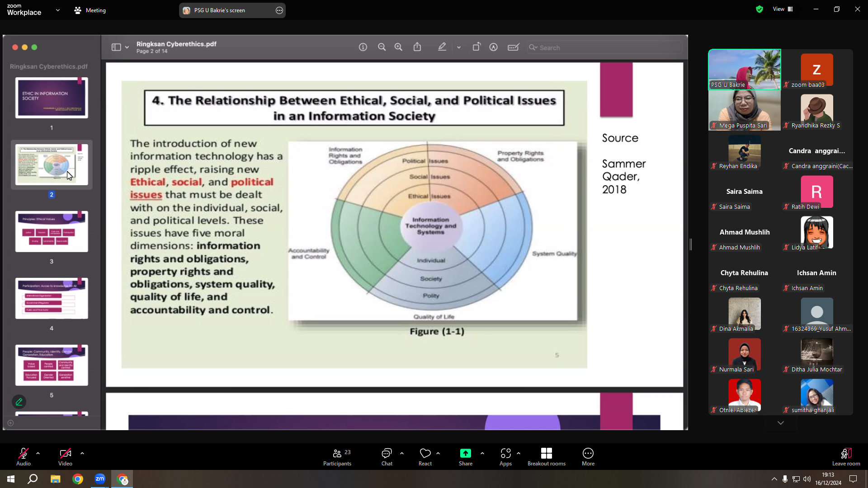Image resolution: width=868 pixels, height=488 pixels.
Task: Open the Apps panel
Action: (505, 457)
